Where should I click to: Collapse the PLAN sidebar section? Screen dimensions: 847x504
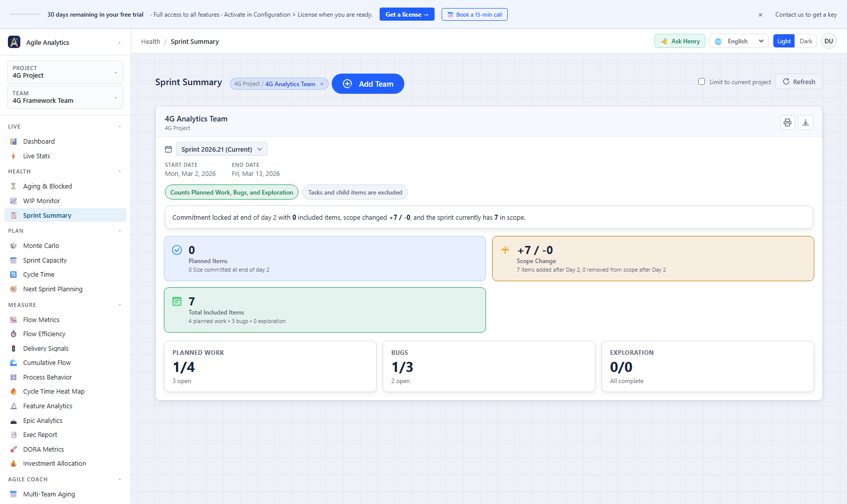tap(120, 231)
